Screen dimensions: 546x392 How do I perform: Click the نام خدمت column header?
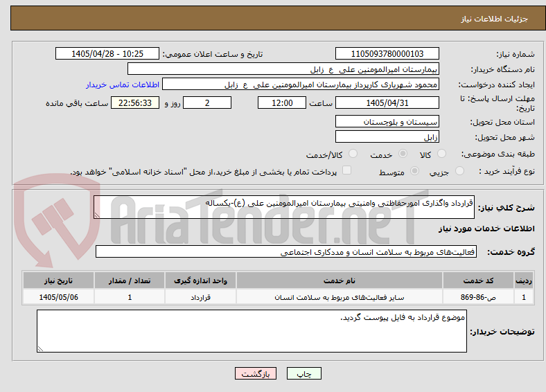(x=339, y=280)
